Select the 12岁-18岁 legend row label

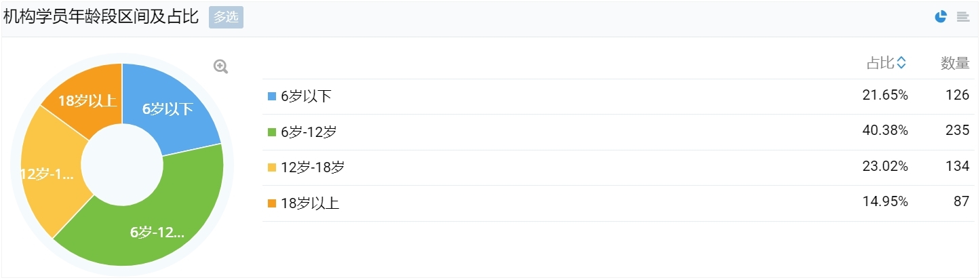(313, 167)
